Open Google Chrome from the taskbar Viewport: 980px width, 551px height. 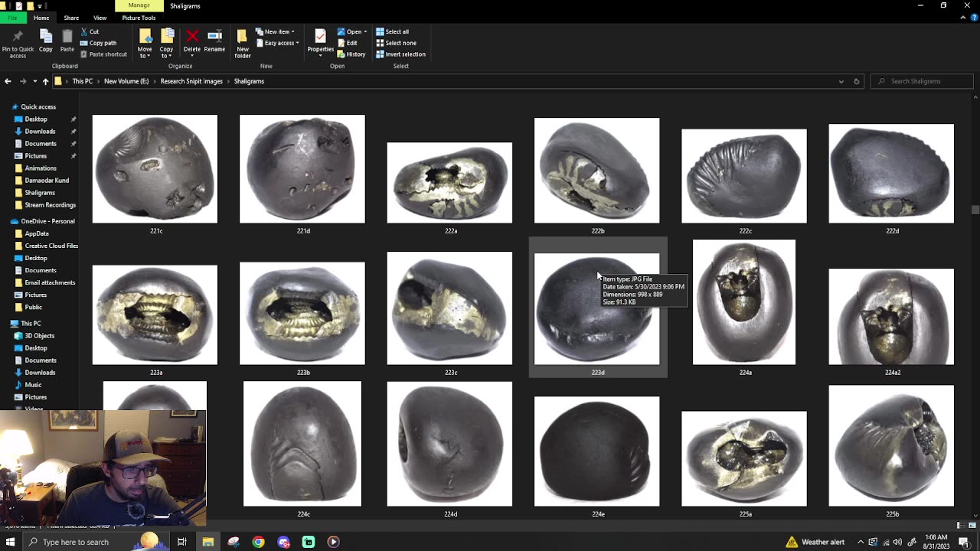click(x=259, y=542)
